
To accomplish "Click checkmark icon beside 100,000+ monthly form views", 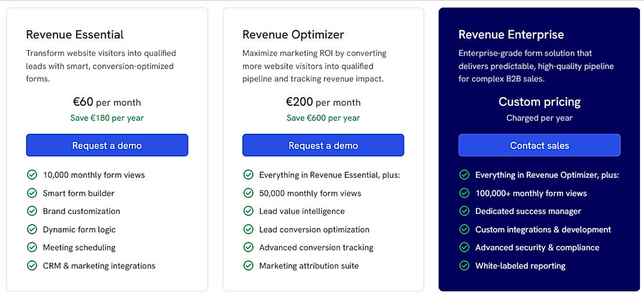I will point(464,193).
